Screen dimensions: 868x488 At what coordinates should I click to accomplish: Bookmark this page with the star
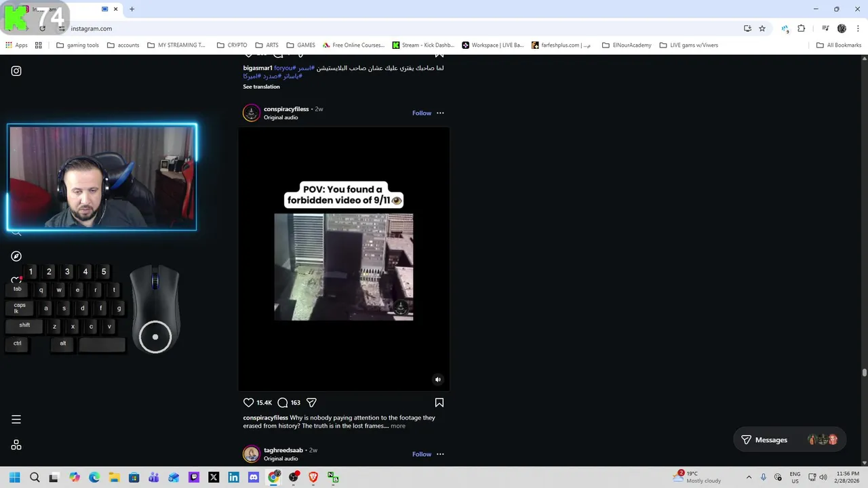pyautogui.click(x=762, y=28)
